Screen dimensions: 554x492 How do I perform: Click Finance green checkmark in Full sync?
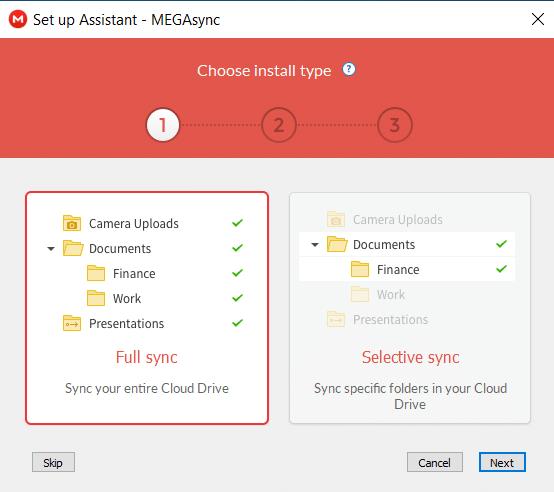[237, 273]
